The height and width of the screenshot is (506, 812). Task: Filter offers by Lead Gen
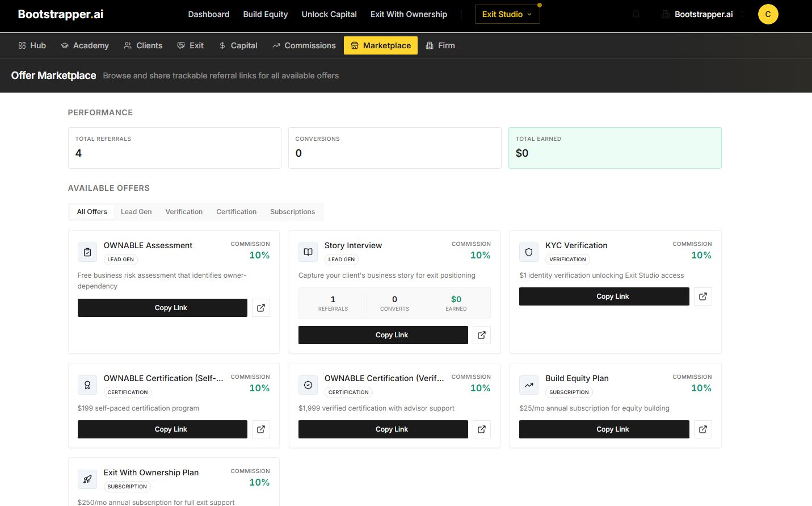(136, 212)
